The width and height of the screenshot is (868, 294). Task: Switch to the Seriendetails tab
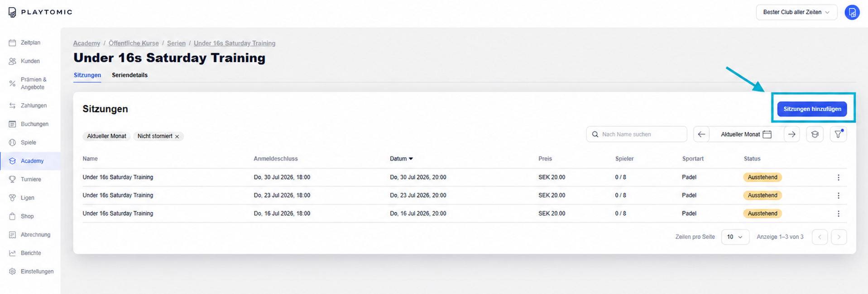pyautogui.click(x=129, y=75)
